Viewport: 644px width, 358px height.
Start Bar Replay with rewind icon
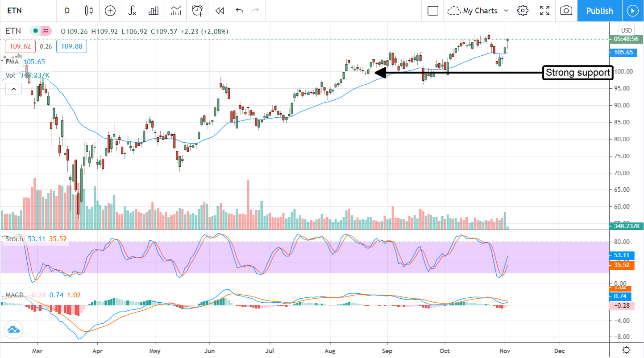point(219,11)
